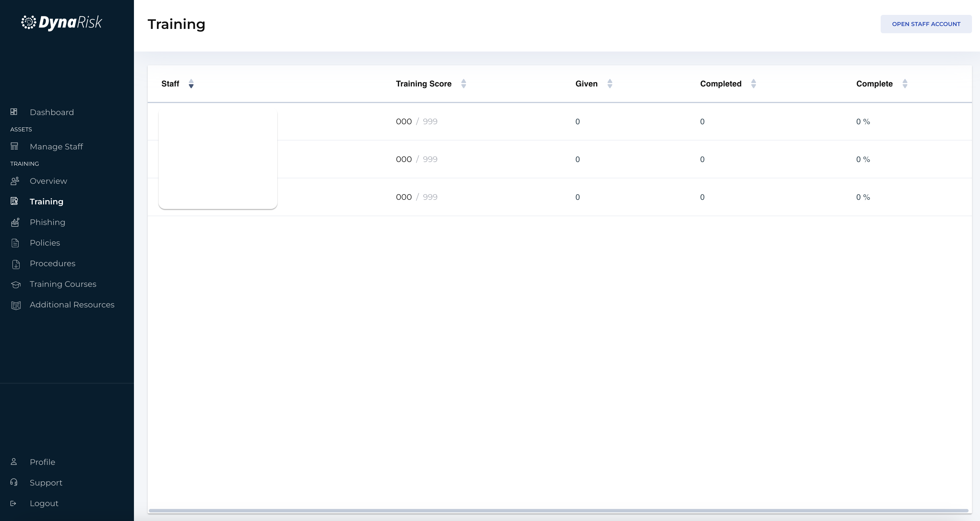Image resolution: width=980 pixels, height=521 pixels.
Task: Sort table by Staff column arrows
Action: [x=191, y=84]
